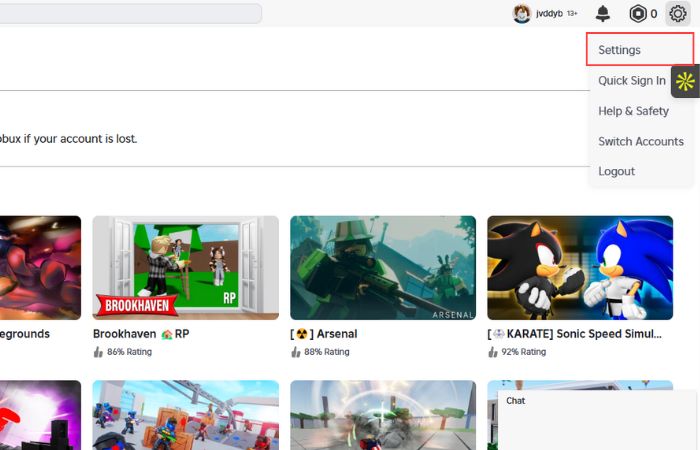Click the yellow asterisk extension icon

point(685,81)
